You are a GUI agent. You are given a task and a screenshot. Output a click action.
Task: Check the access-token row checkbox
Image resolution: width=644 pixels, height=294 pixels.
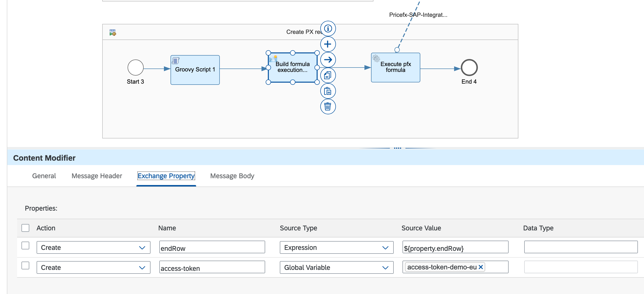tap(25, 265)
